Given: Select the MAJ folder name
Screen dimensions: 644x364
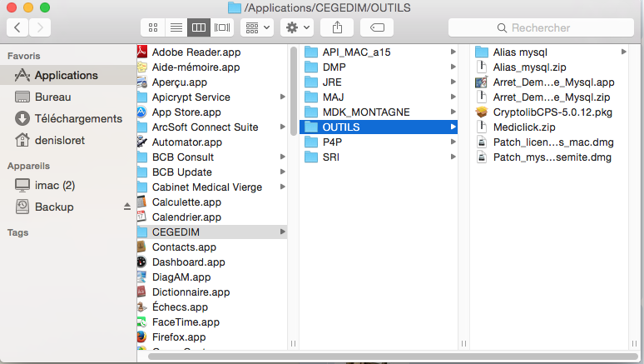Looking at the screenshot, I should (333, 97).
